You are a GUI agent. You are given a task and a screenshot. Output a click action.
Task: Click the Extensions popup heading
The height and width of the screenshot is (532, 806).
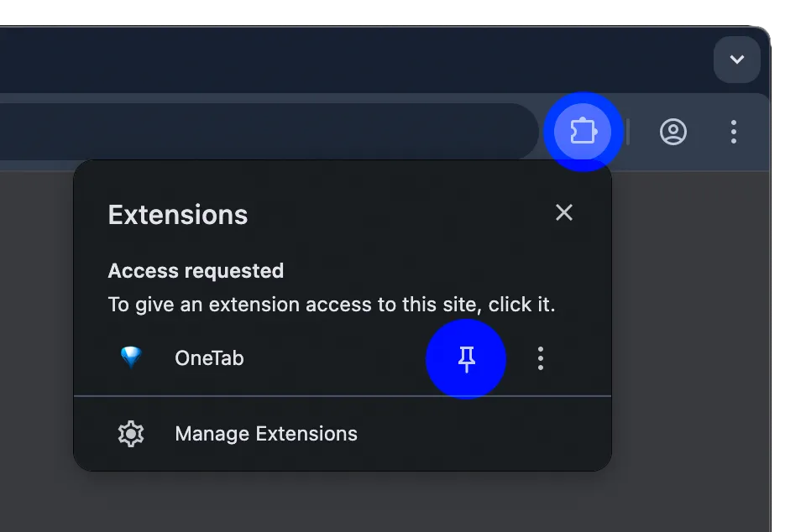tap(178, 215)
